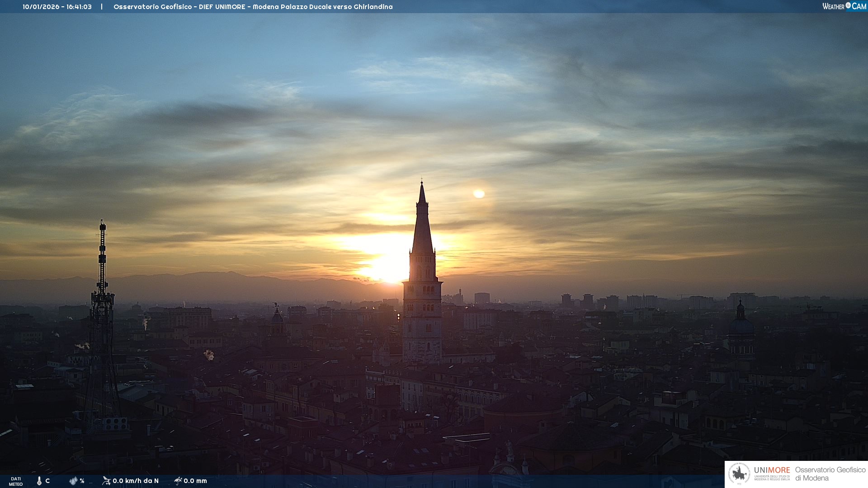Click the UNIMORE horseman seal emblem
This screenshot has width=868, height=488.
[x=740, y=474]
